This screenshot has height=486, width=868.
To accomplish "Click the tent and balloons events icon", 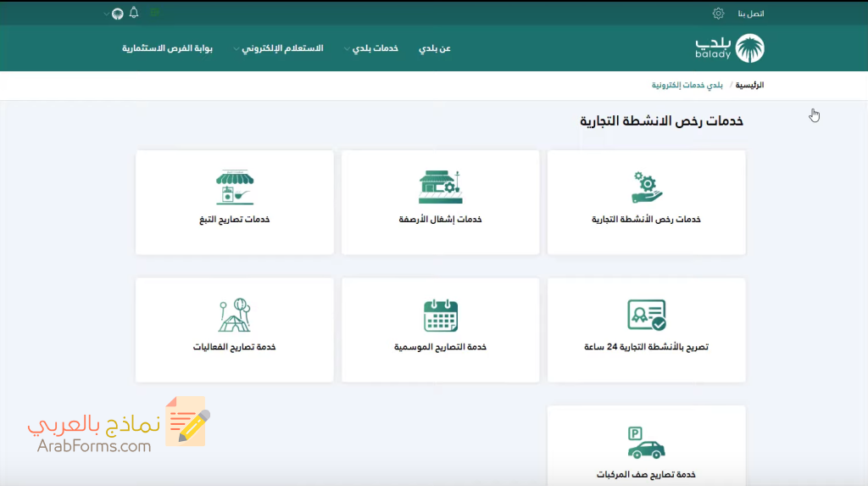I will [x=235, y=315].
